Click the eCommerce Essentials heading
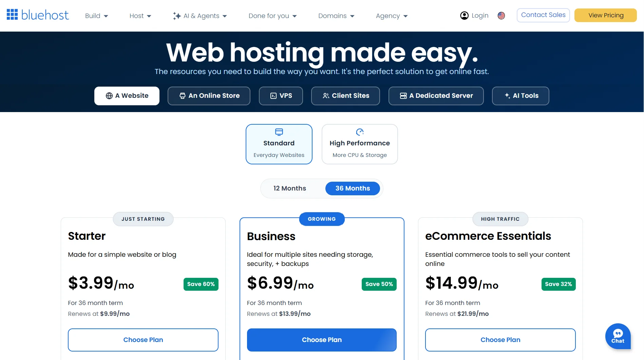 pos(488,236)
